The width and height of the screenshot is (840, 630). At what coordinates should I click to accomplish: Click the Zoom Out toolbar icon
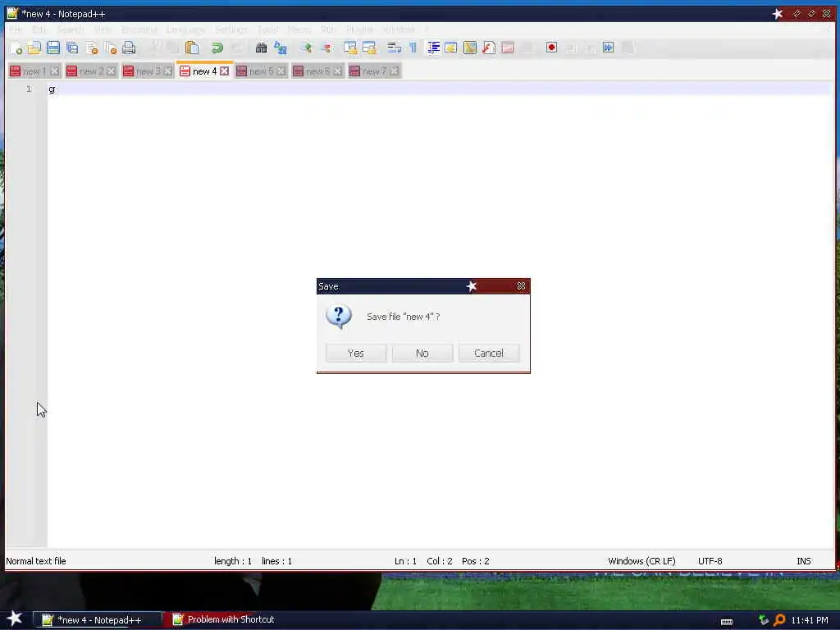pos(326,48)
